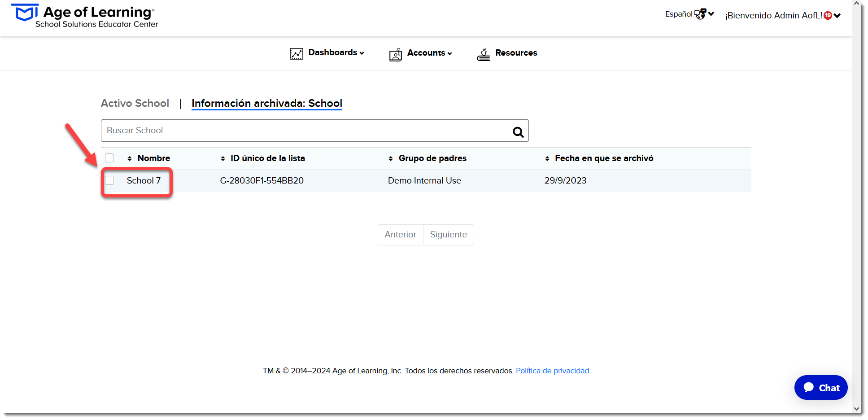Image resolution: width=868 pixels, height=420 pixels.
Task: Switch to the Activo School tab
Action: [135, 103]
